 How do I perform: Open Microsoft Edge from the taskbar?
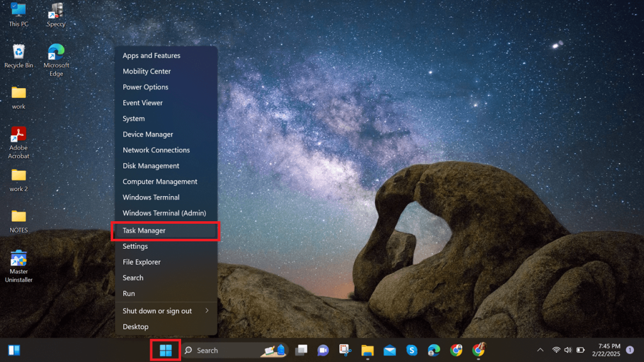coord(434,350)
